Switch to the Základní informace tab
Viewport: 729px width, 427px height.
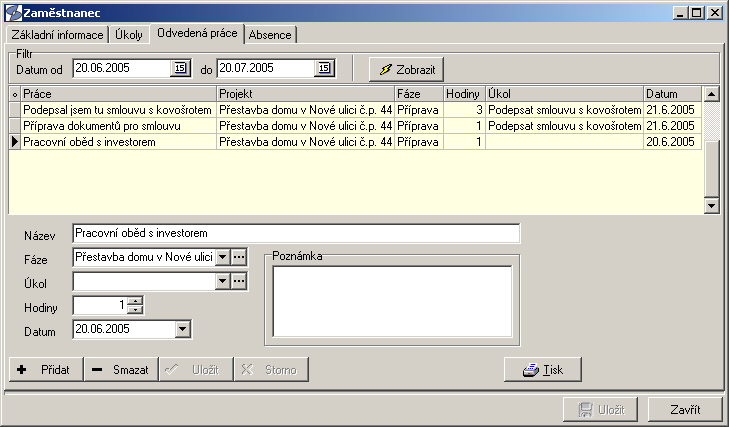pyautogui.click(x=58, y=35)
